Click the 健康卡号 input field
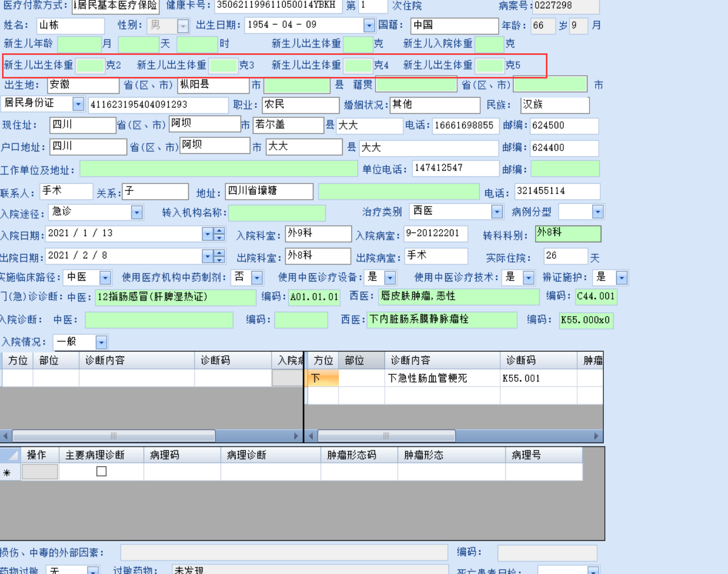Viewport: 728px width, 574px height. click(278, 6)
